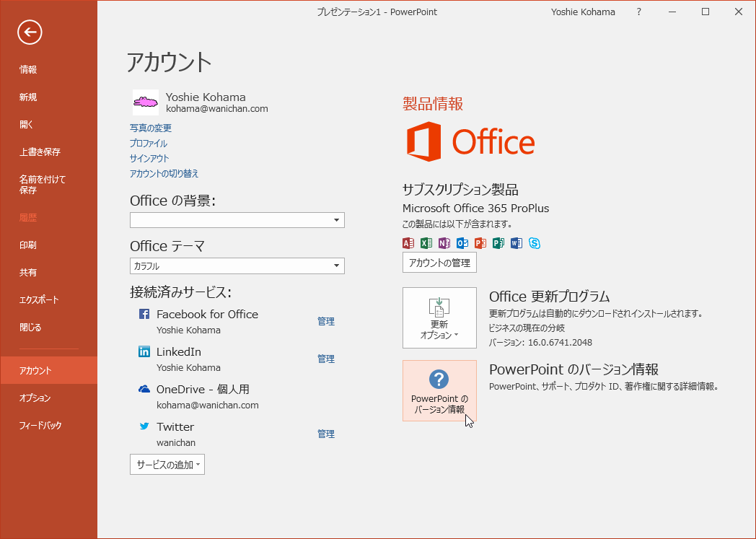Click the Facebook service icon

pyautogui.click(x=144, y=314)
